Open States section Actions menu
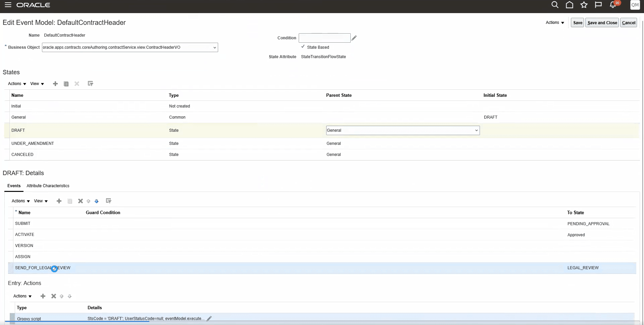The height and width of the screenshot is (325, 644). coord(17,84)
